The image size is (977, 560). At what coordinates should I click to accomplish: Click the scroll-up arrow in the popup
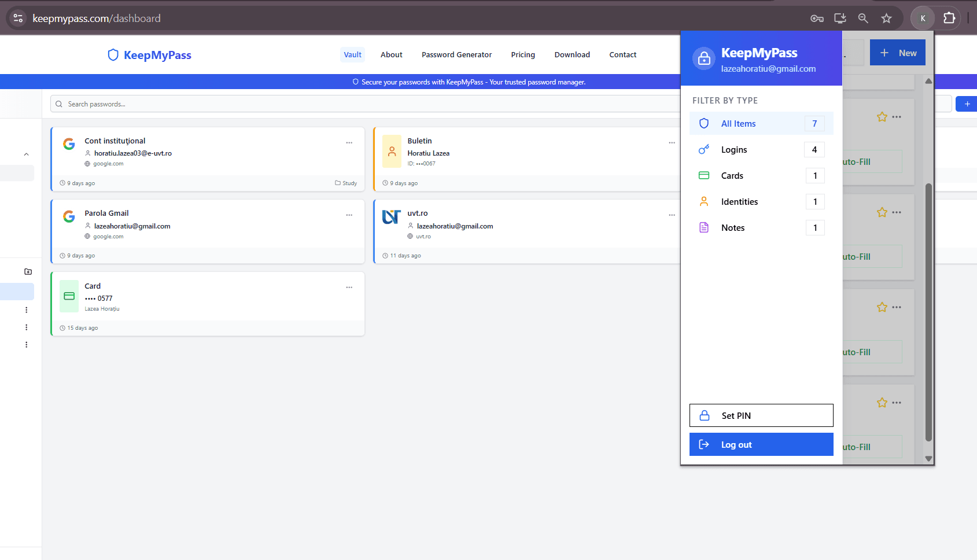[x=928, y=81]
